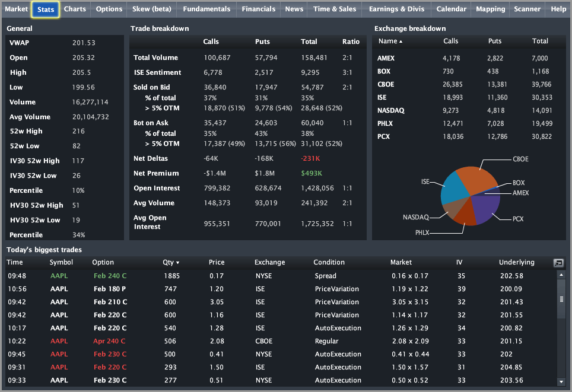Sort biggest trades by Market column

[401, 262]
